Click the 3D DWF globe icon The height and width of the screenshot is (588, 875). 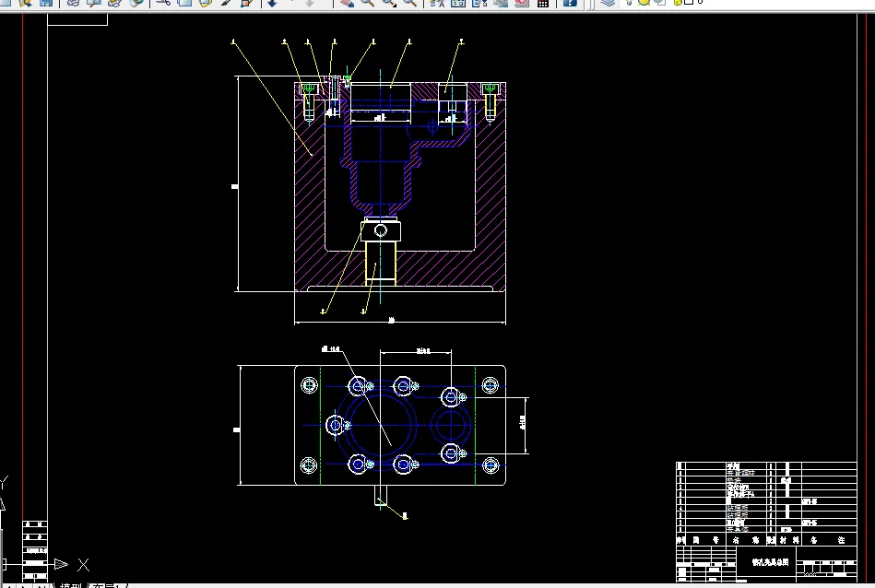click(x=136, y=2)
